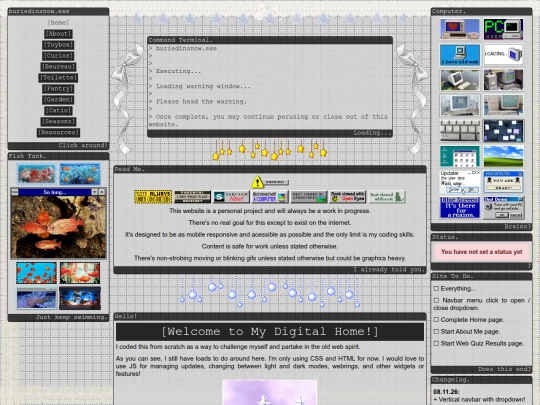Click 'Best viewed with open eyes' badge

point(347,197)
